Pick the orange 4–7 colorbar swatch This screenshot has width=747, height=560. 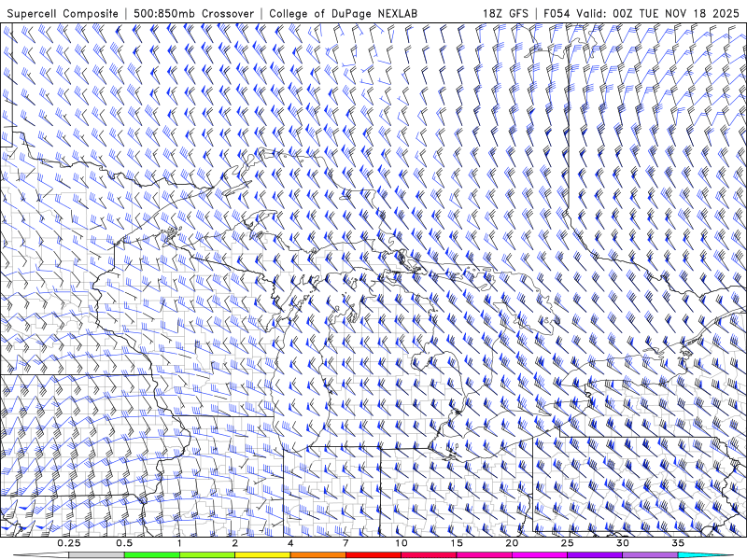click(x=318, y=555)
